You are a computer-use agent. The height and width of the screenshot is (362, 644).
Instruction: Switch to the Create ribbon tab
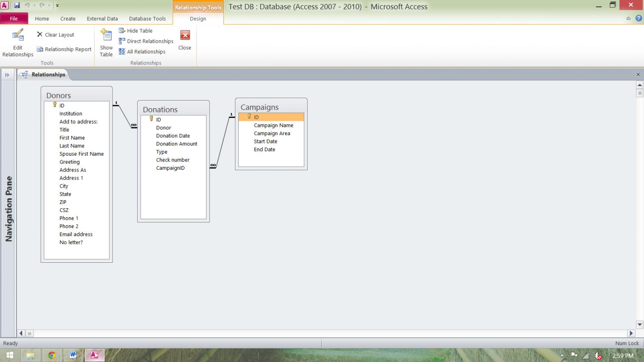click(x=68, y=19)
